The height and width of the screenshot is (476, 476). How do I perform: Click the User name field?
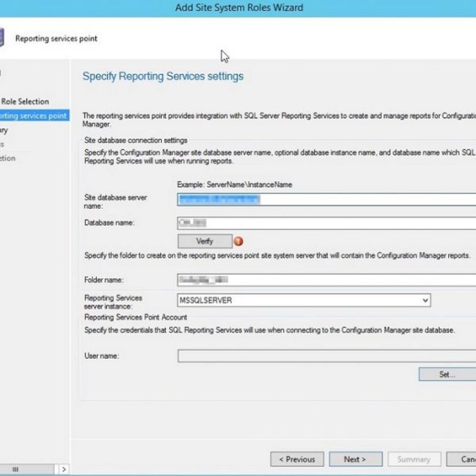[326, 356]
